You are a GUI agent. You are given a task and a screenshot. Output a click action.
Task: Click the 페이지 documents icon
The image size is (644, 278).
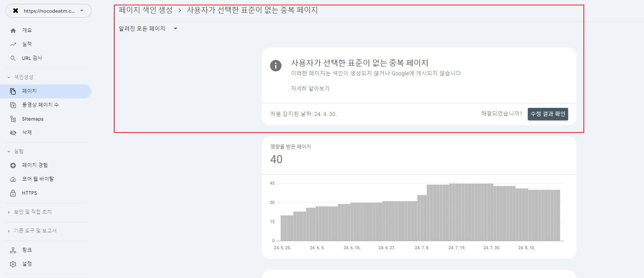pyautogui.click(x=13, y=91)
